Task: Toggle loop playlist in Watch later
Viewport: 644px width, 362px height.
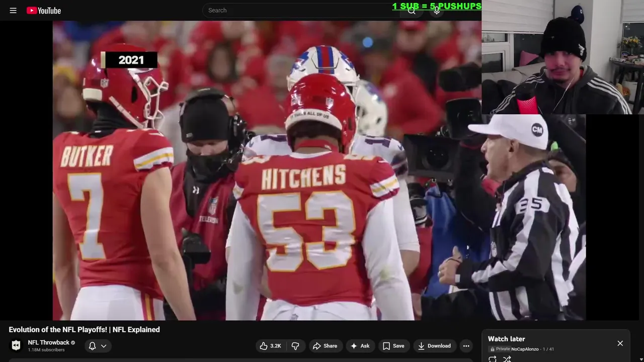Action: 493,358
